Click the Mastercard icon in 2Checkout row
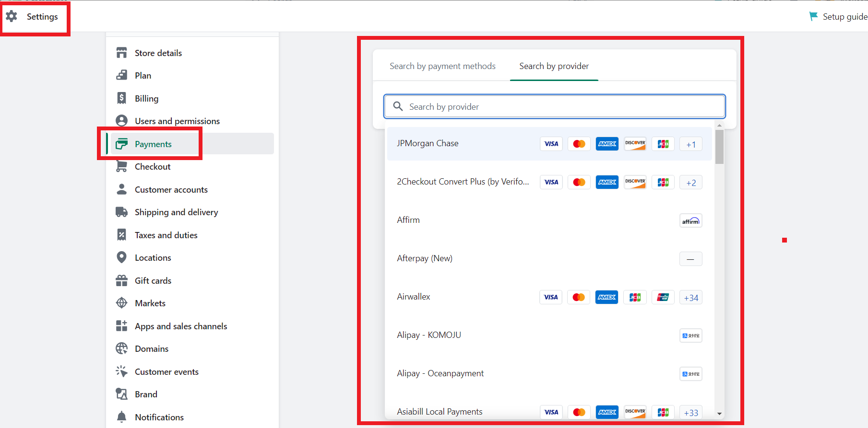Image resolution: width=868 pixels, height=428 pixels. 579,182
